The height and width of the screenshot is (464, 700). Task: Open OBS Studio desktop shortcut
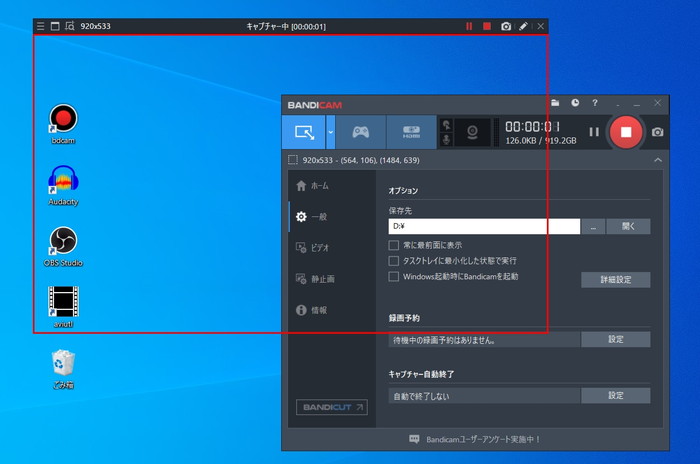pyautogui.click(x=63, y=247)
